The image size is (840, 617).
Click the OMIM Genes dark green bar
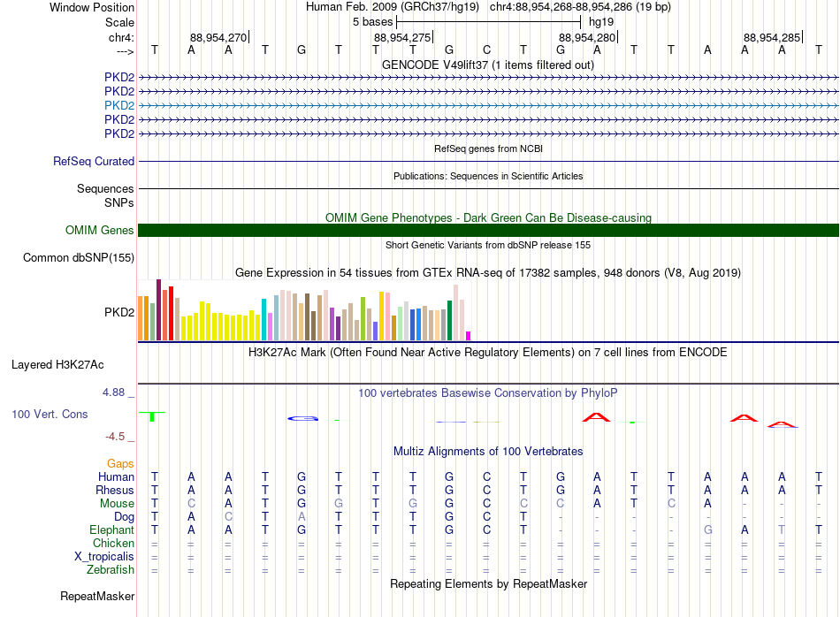(x=488, y=231)
